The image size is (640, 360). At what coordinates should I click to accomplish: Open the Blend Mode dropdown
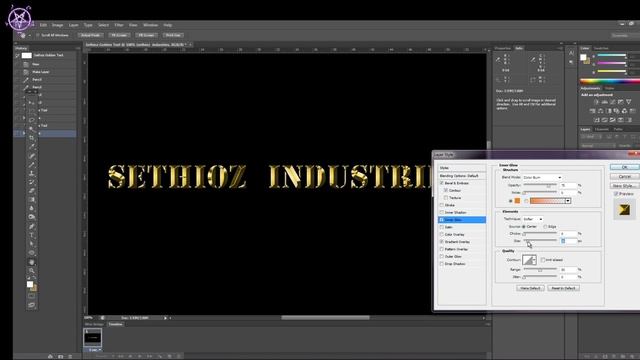(x=542, y=178)
